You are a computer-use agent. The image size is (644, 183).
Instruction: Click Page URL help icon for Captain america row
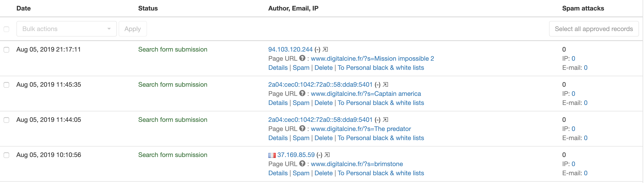click(302, 93)
